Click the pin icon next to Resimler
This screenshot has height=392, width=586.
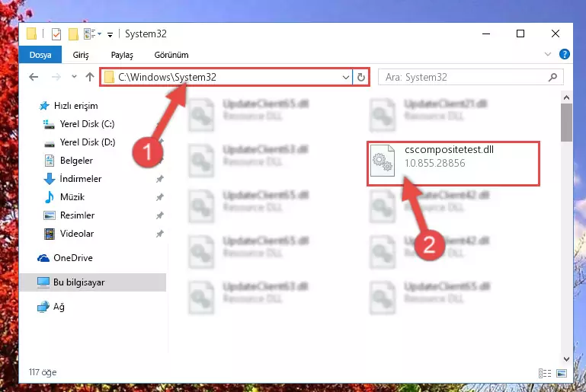pos(160,215)
